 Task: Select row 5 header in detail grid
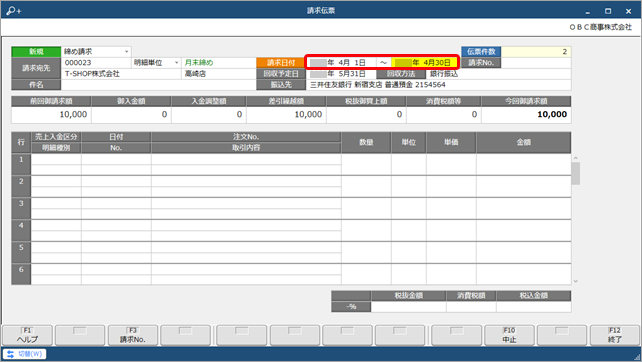(x=21, y=253)
